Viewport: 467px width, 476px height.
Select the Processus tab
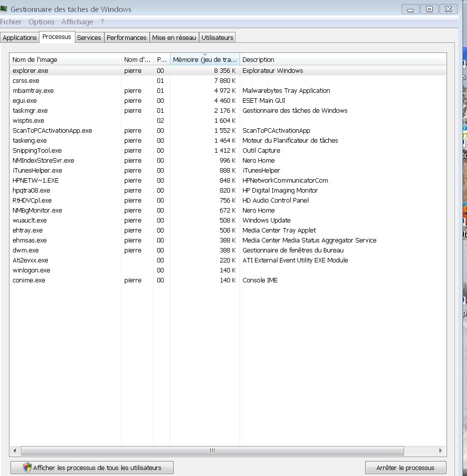57,37
